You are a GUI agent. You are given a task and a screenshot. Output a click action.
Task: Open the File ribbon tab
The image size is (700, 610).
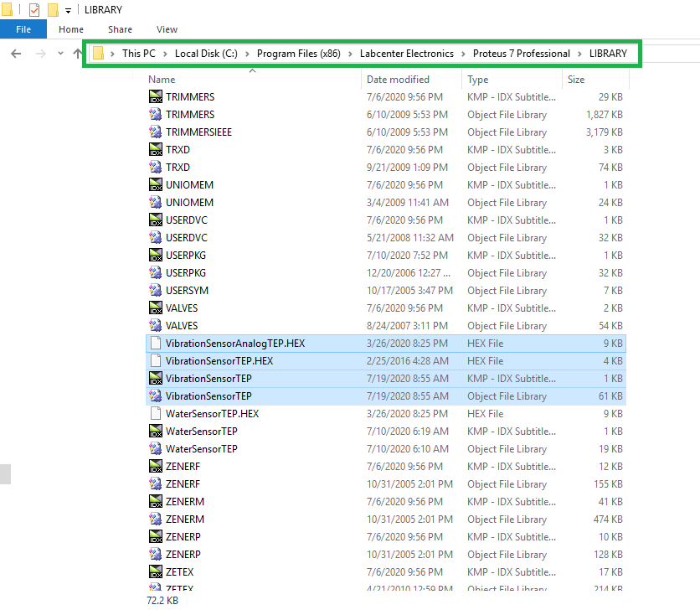click(23, 29)
